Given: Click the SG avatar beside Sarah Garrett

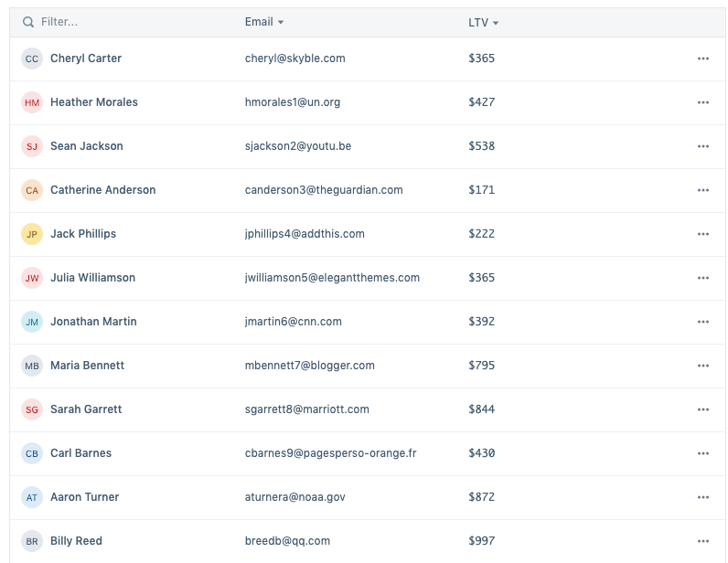Looking at the screenshot, I should coord(32,409).
